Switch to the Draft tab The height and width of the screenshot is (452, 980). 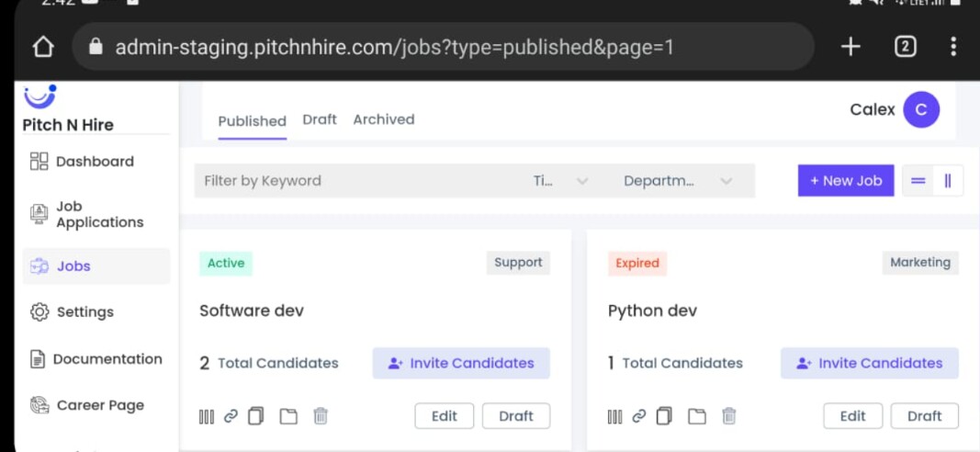(x=320, y=119)
